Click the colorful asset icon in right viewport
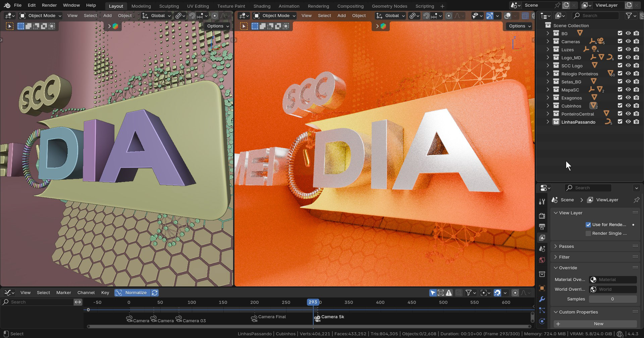Screen dimensions: 644x338 pos(383,26)
